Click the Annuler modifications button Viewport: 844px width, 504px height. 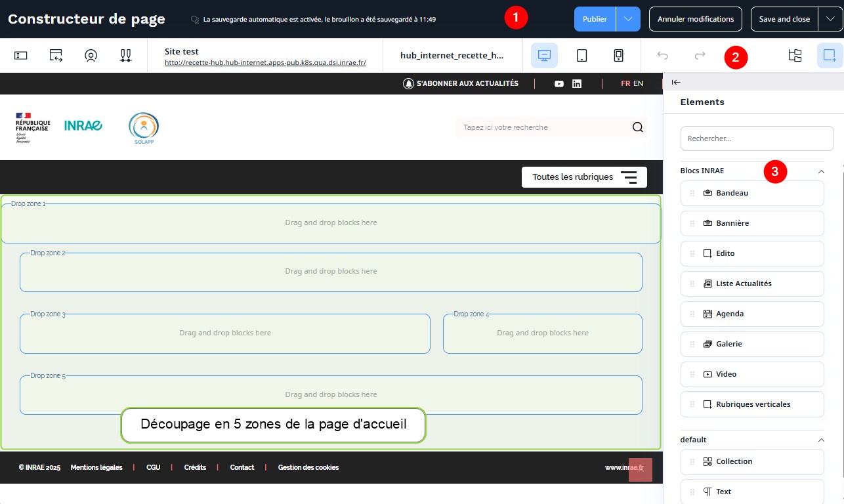pyautogui.click(x=696, y=19)
